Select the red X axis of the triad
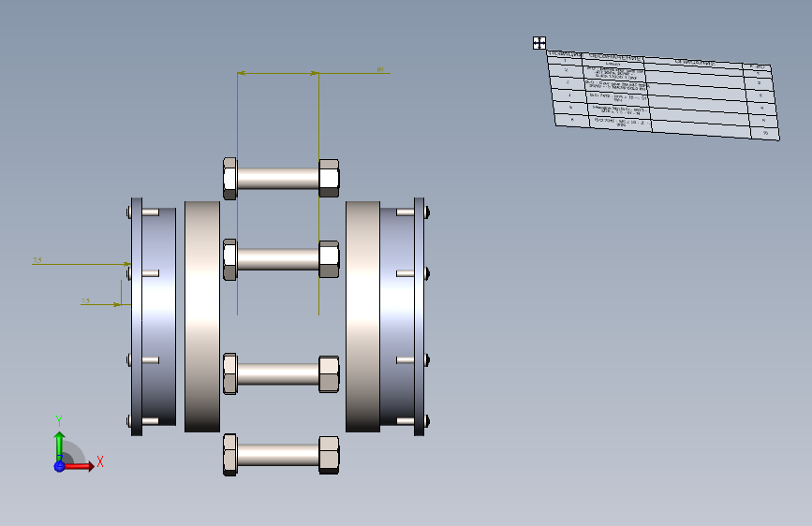812x526 pixels. tap(80, 466)
